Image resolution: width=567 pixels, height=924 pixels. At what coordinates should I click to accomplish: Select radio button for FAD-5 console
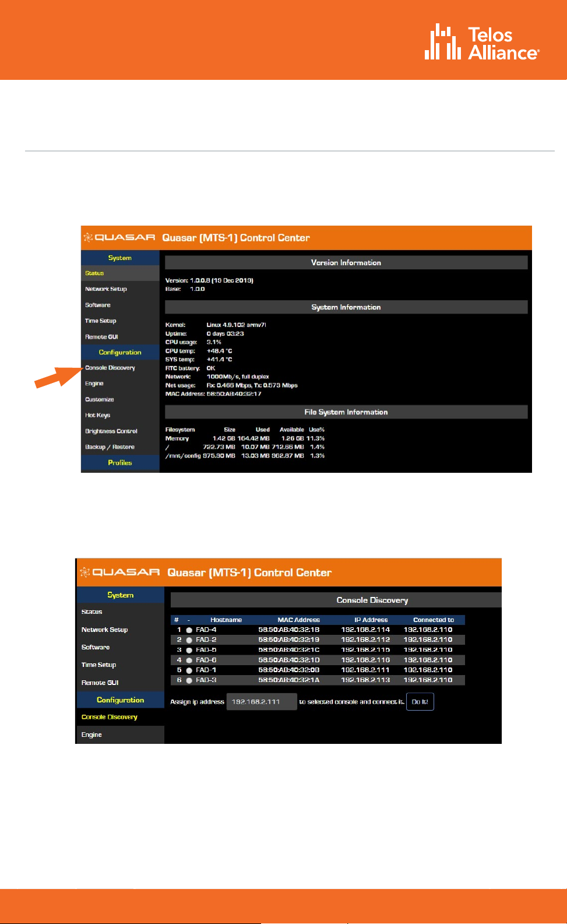(x=189, y=650)
